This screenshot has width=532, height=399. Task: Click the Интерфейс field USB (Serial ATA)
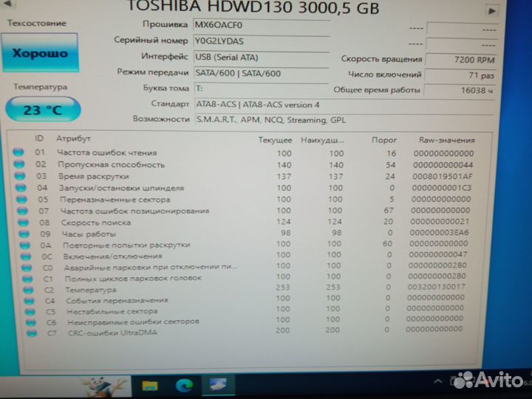(261, 58)
